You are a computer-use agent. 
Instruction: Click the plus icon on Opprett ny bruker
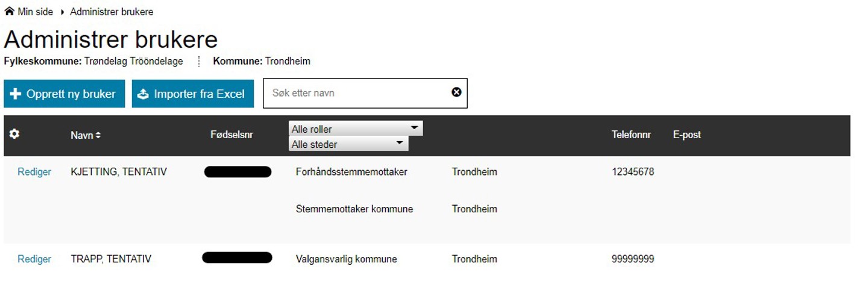(x=16, y=94)
